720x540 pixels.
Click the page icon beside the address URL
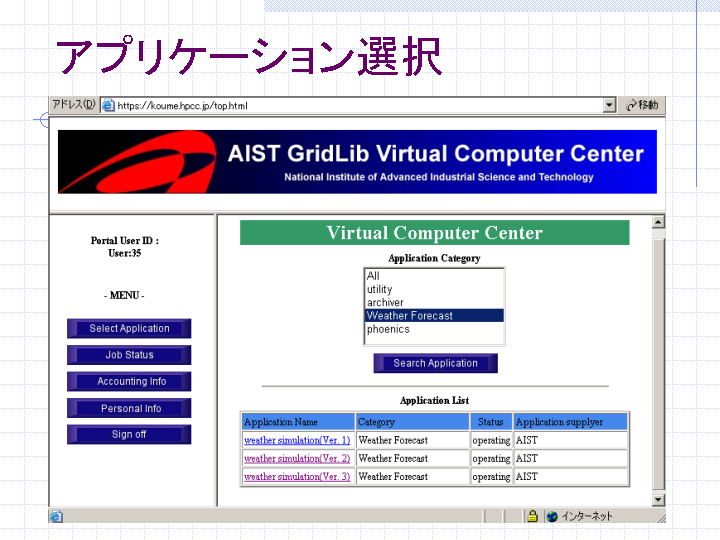coord(108,105)
